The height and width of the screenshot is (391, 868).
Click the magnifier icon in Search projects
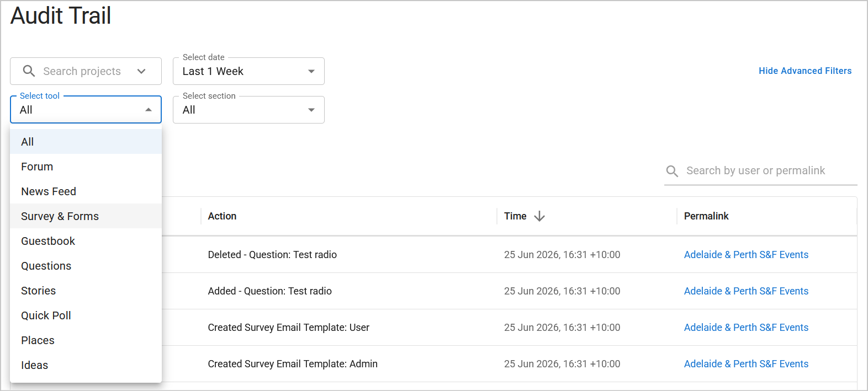[29, 71]
